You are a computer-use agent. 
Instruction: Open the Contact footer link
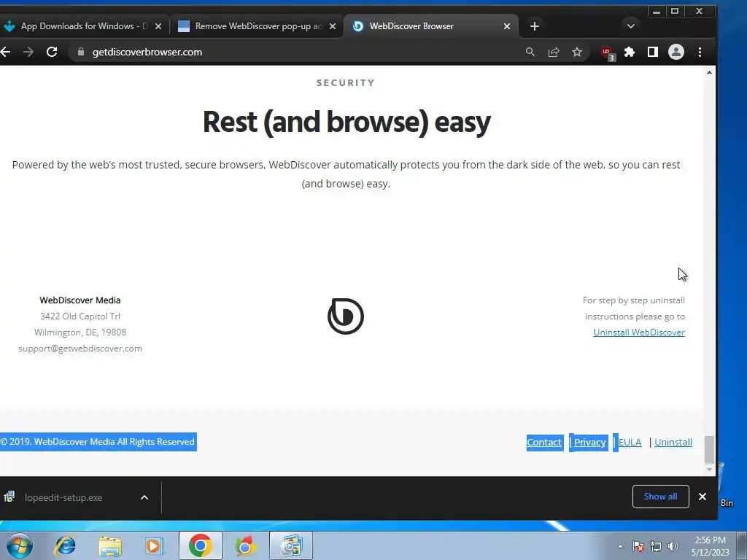point(544,443)
